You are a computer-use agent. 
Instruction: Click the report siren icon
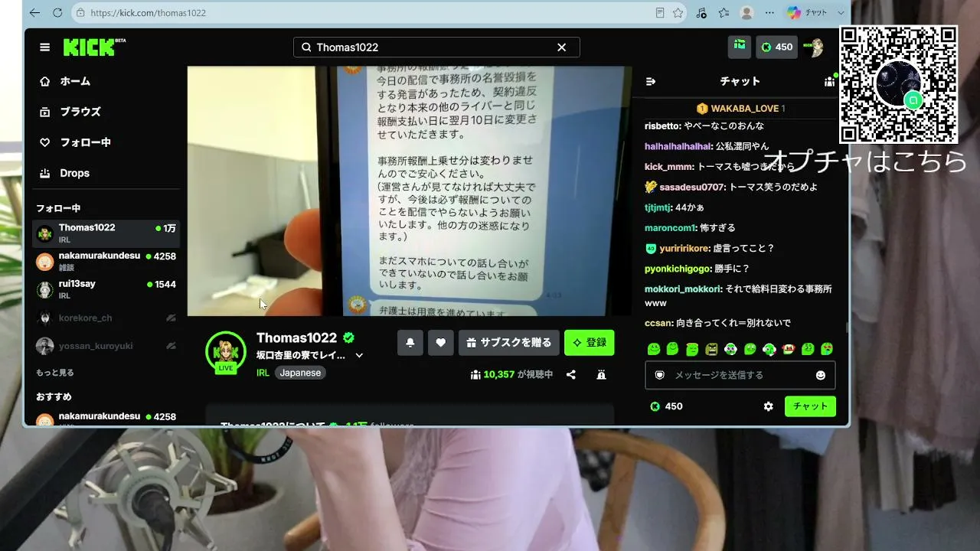602,375
